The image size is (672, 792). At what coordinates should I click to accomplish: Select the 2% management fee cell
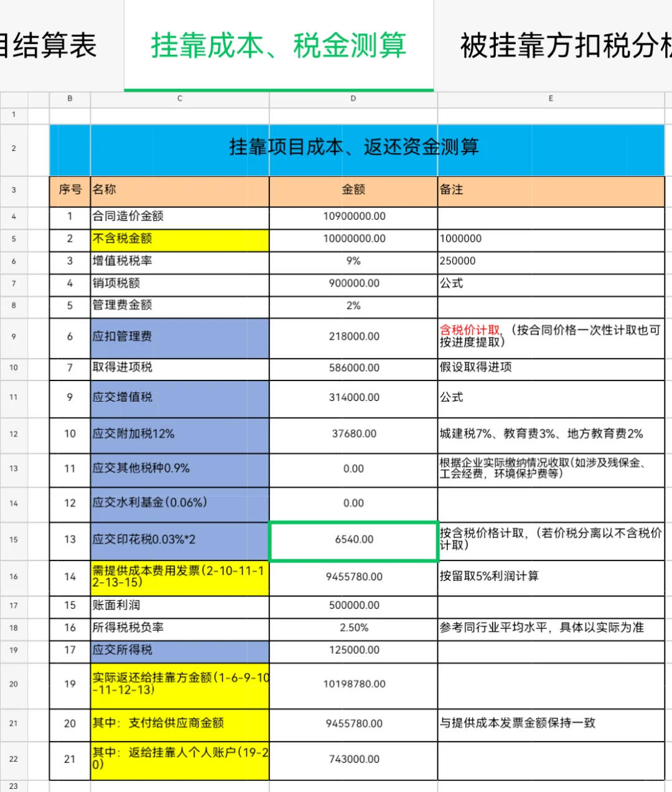[353, 306]
